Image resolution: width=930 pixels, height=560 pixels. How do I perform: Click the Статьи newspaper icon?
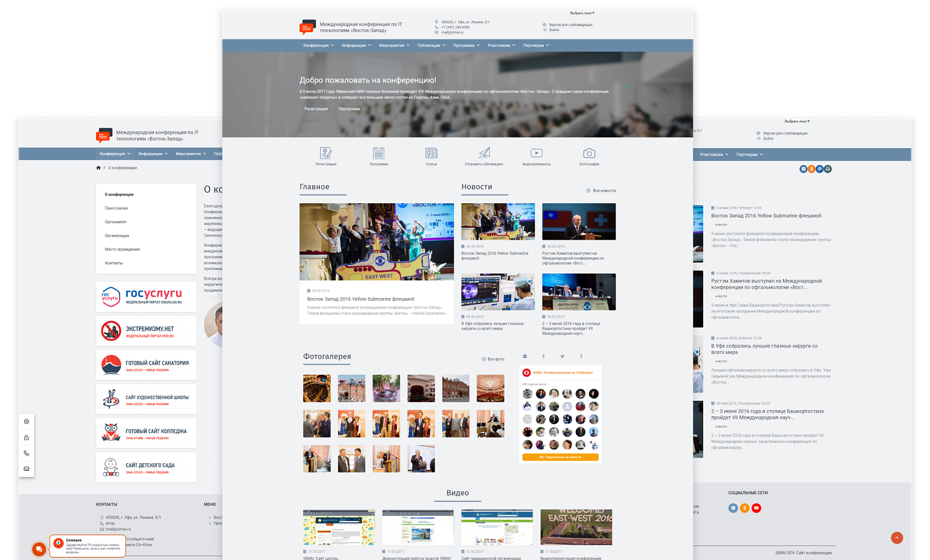coord(431,153)
